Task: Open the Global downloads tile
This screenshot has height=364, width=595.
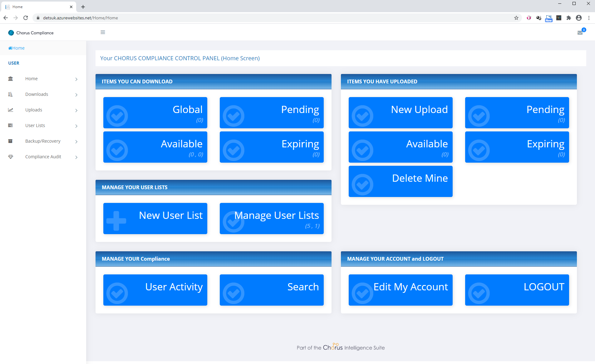Action: coord(155,113)
